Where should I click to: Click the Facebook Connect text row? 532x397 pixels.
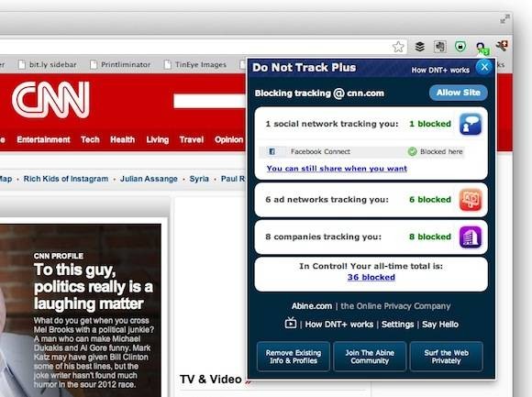point(361,151)
